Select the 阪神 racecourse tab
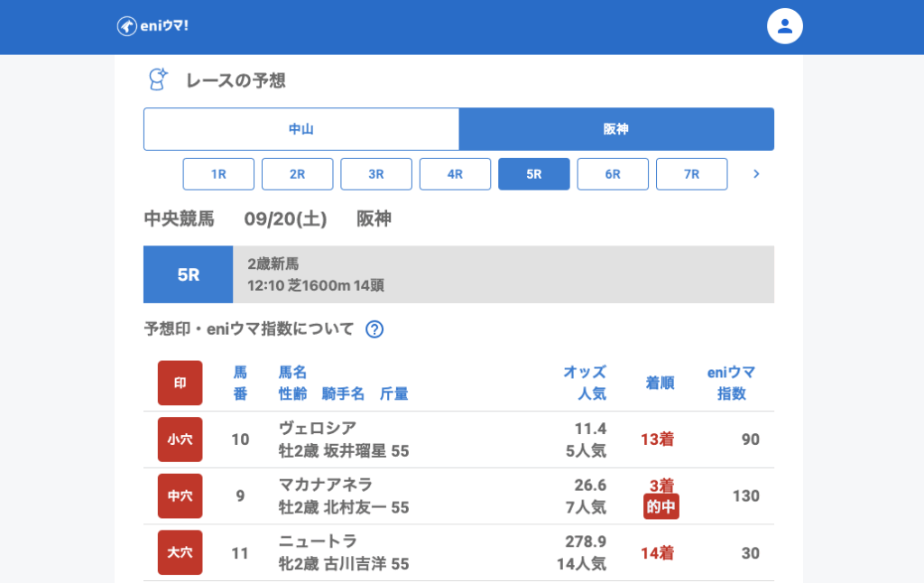 [x=616, y=129]
